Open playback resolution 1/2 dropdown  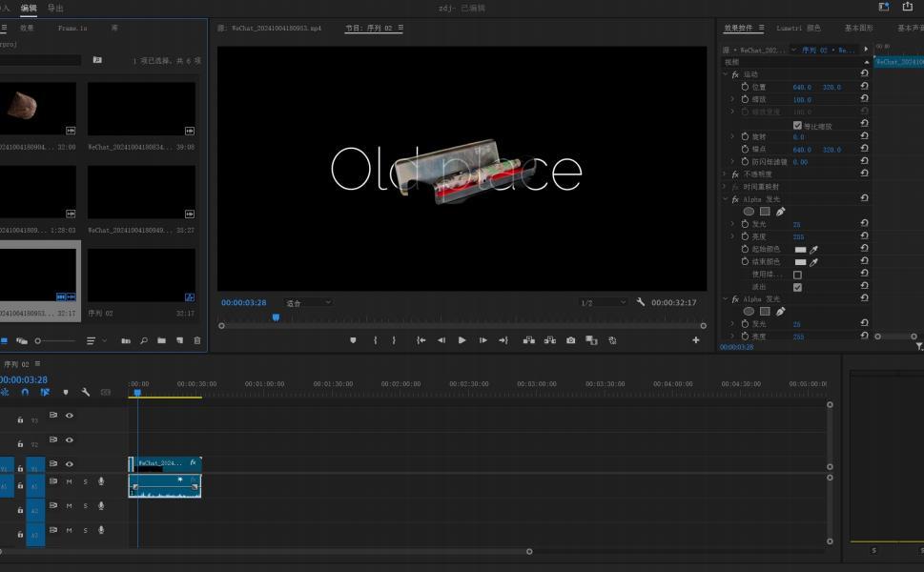point(603,303)
